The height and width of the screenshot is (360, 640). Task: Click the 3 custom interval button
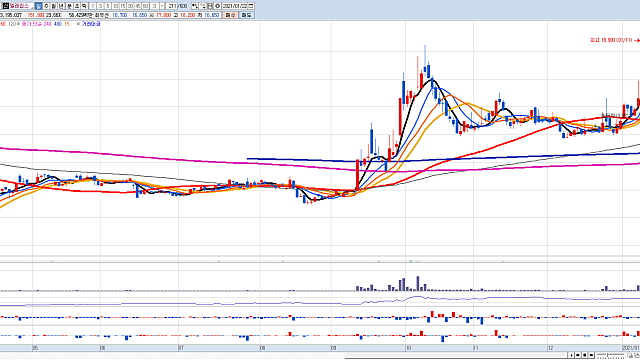coord(155,6)
